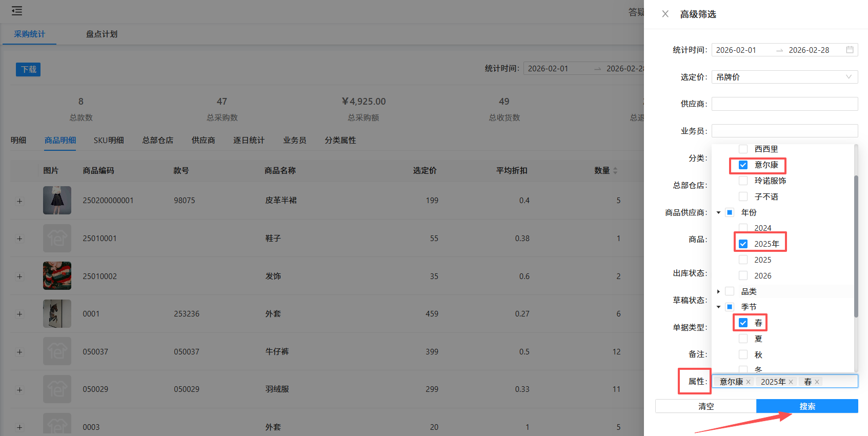
Task: Remove the 春 attribute tag
Action: (x=817, y=382)
